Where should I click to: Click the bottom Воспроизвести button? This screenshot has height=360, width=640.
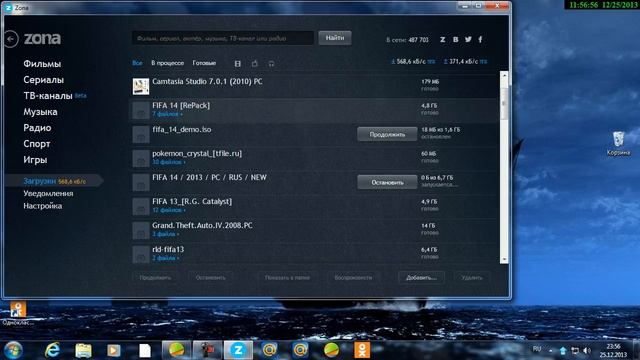(353, 278)
